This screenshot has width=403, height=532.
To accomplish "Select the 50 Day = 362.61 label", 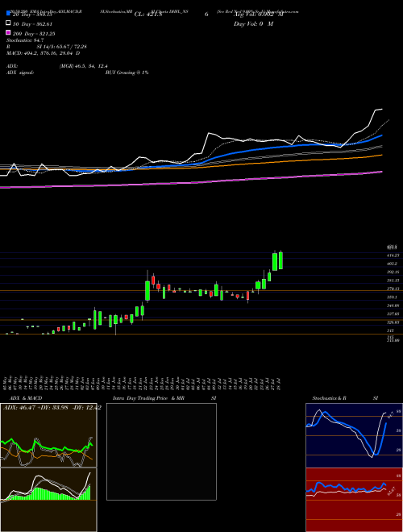I will pyautogui.click(x=32, y=24).
